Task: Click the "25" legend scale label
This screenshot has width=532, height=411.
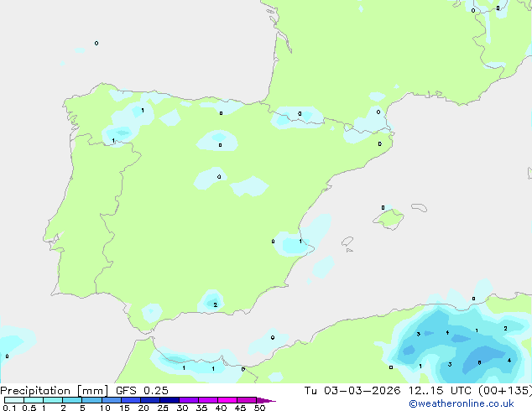Action: [163, 408]
